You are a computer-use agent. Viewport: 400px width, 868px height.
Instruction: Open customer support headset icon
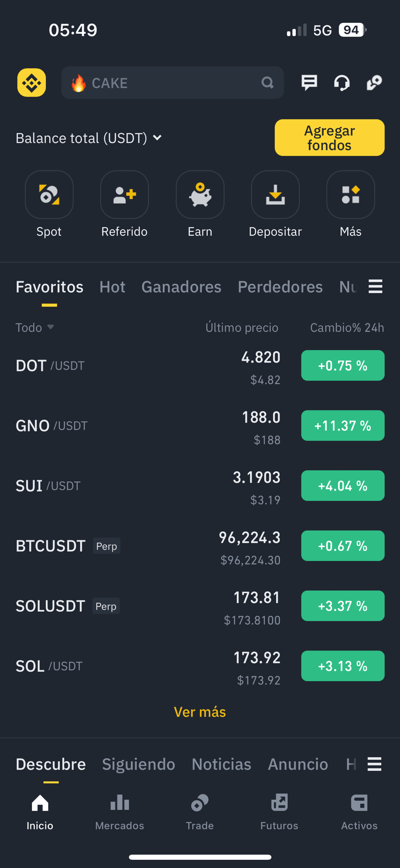(342, 83)
